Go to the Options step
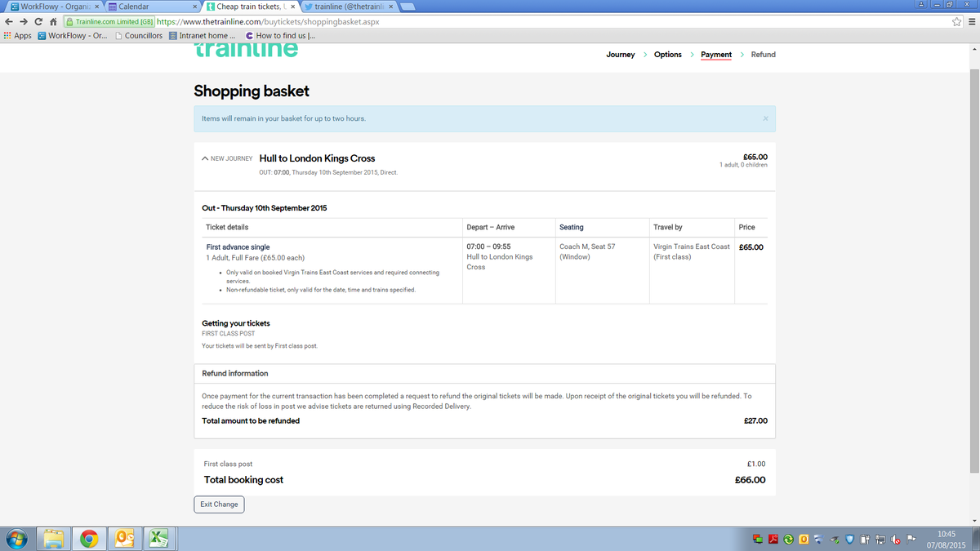 coord(668,55)
